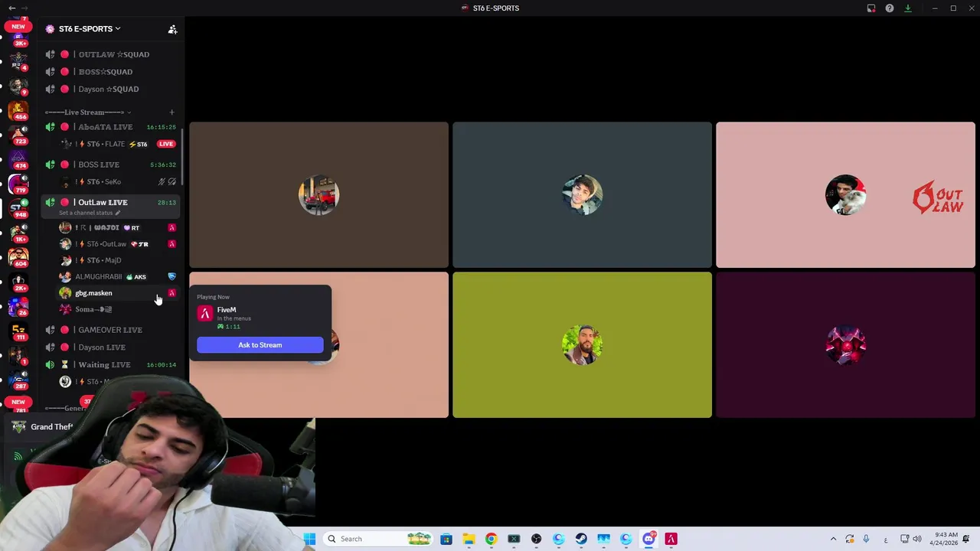Click the FiveM logo in Playing Now popup
Viewport: 980px width, 551px height.
point(204,314)
